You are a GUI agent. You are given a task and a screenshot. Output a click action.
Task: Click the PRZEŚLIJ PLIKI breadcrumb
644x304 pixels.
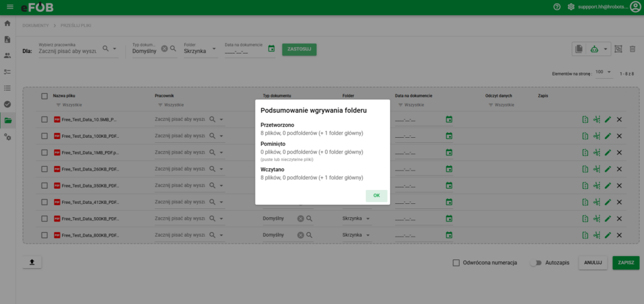[x=76, y=25]
